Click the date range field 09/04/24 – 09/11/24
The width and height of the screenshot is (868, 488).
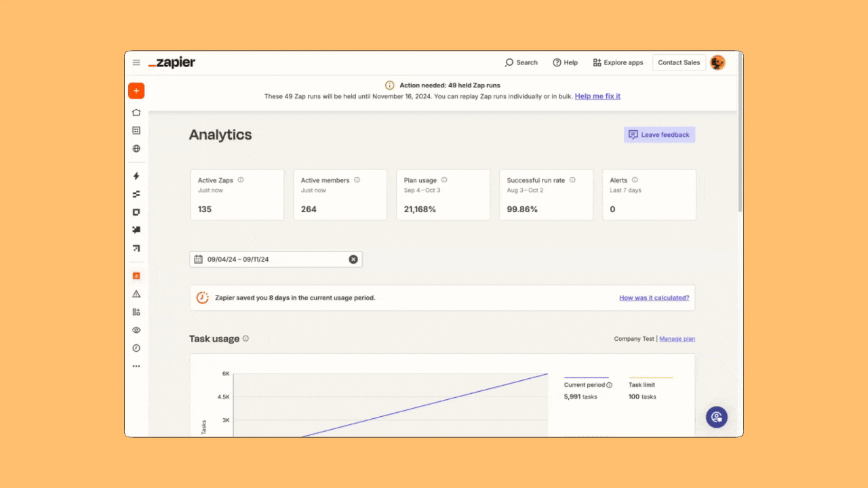click(x=275, y=259)
